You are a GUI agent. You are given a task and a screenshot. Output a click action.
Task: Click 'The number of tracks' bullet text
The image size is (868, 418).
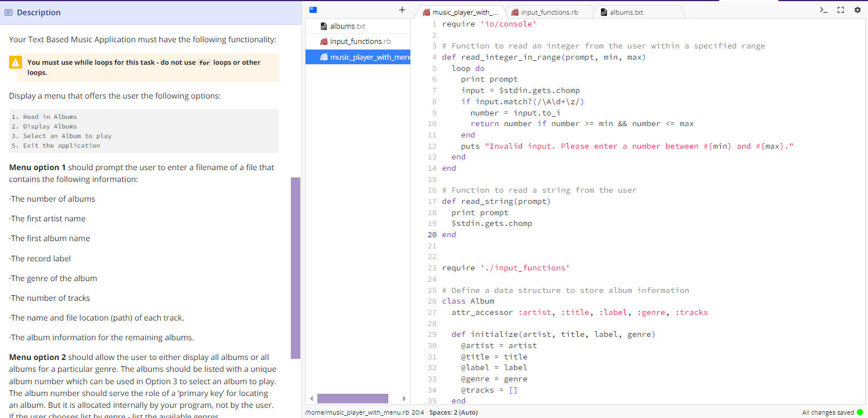click(50, 298)
